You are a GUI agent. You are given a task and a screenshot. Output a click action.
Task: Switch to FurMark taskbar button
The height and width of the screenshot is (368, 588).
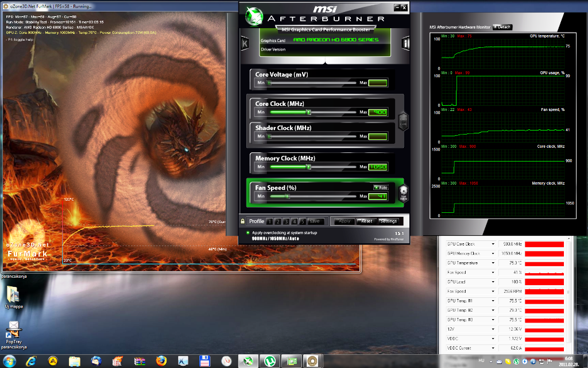313,361
